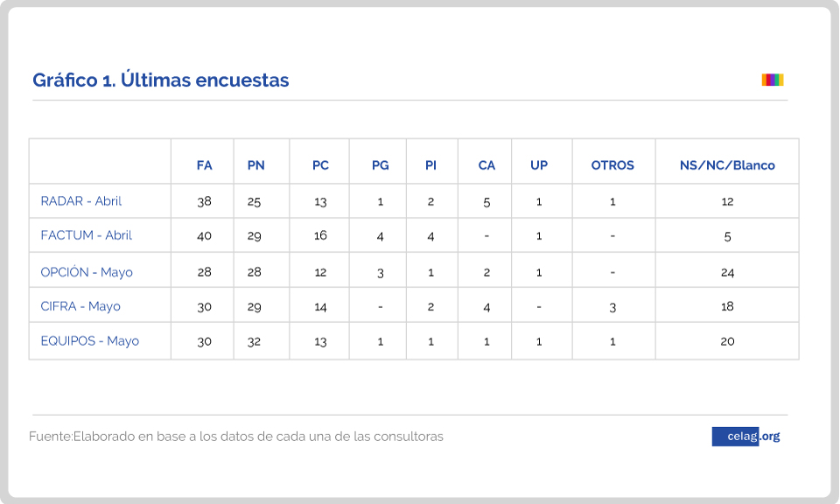
Task: Click the PC column header
Action: pos(320,165)
